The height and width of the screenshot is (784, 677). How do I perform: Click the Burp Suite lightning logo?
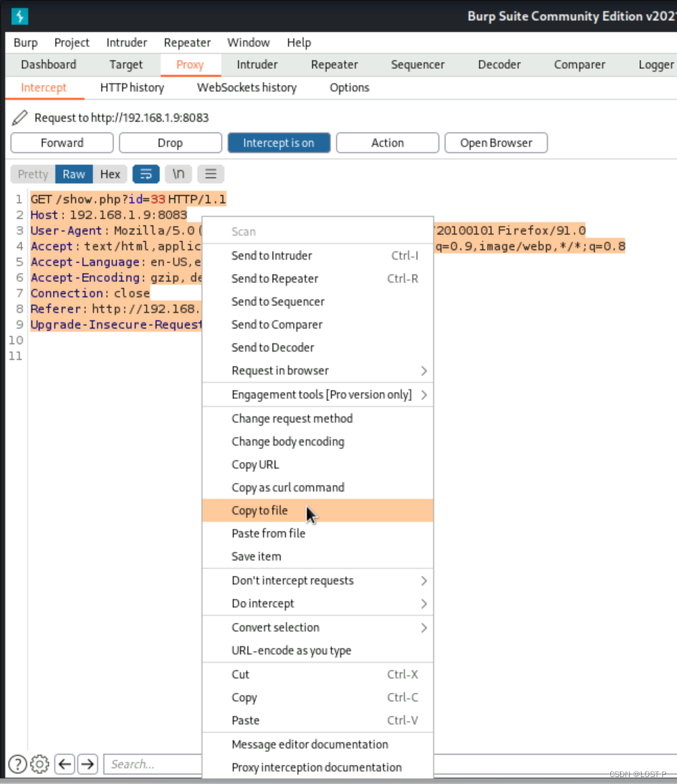click(19, 16)
